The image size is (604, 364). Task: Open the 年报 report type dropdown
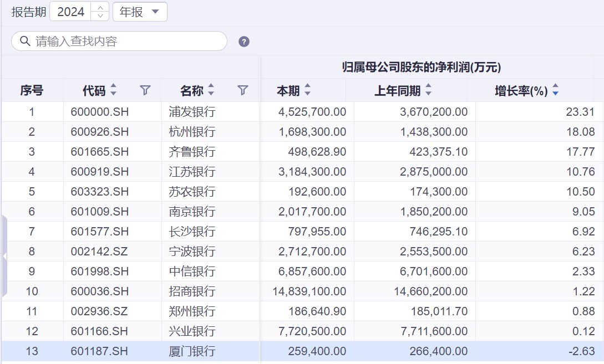[x=139, y=11]
